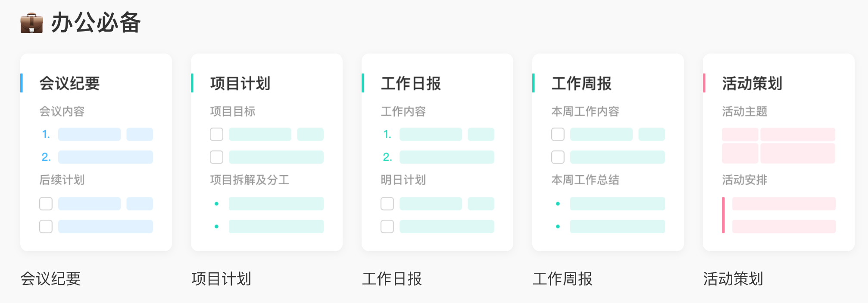Tick first checkbox under 后续计划

click(x=46, y=204)
